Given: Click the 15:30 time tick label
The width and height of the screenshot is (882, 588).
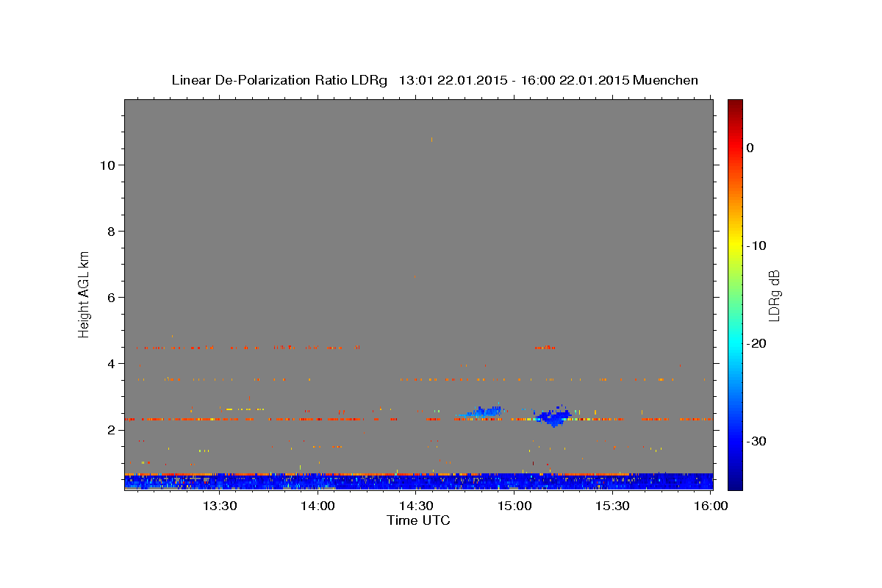Looking at the screenshot, I should [x=613, y=506].
